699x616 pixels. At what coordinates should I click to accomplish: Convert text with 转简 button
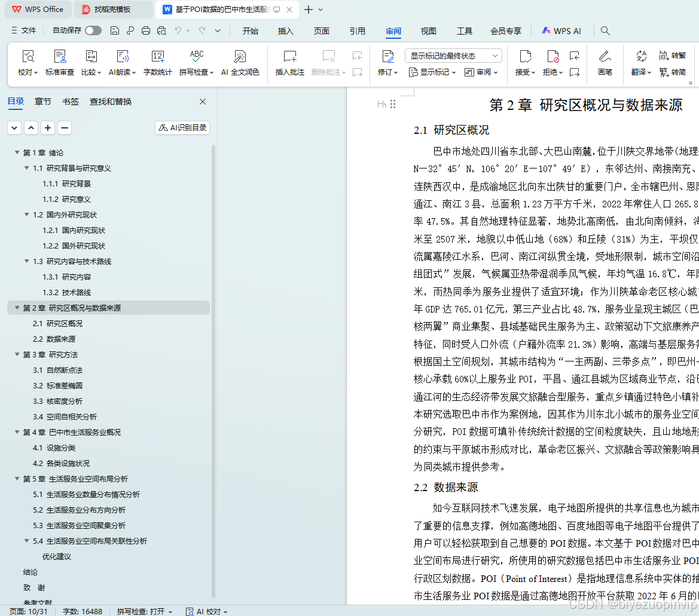pyautogui.click(x=673, y=72)
